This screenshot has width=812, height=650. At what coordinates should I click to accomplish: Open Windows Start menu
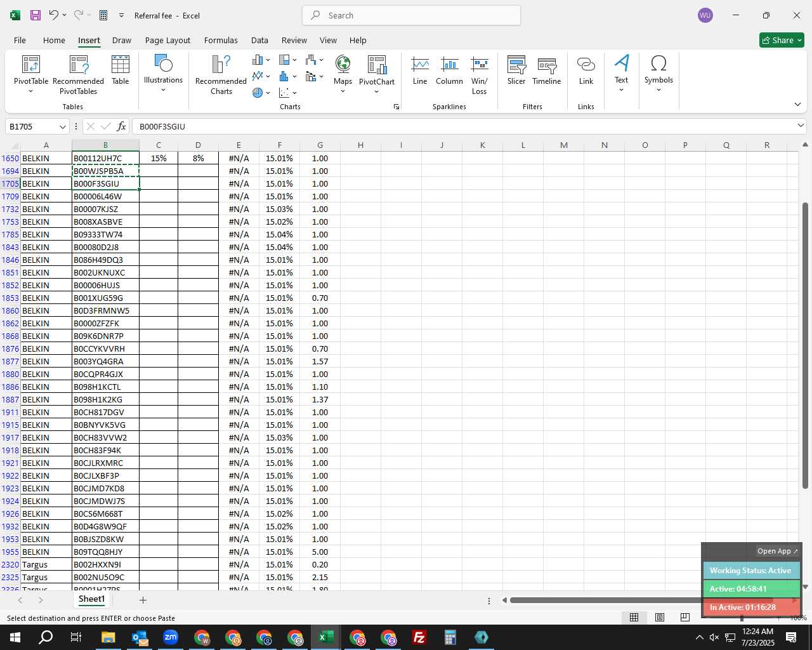15,637
